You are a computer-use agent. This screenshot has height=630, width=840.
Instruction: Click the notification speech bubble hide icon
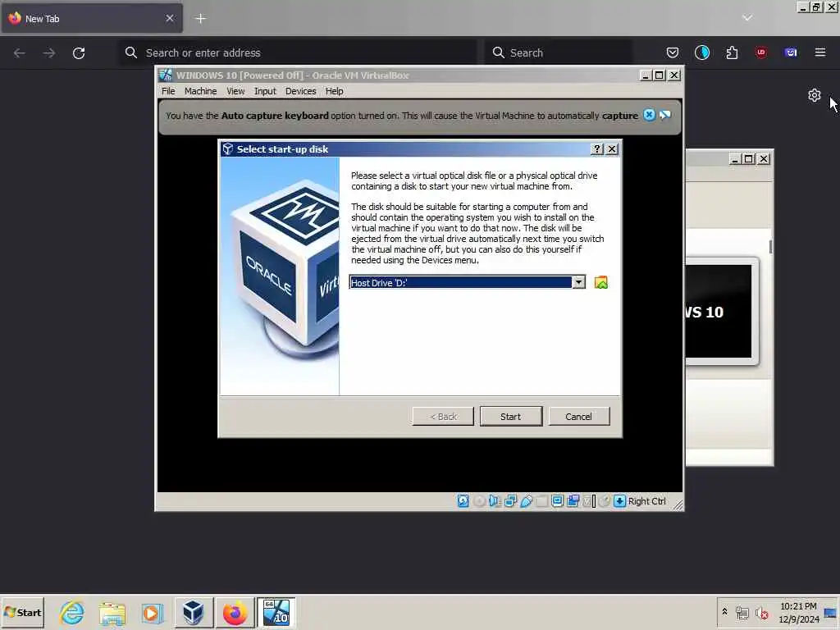tap(664, 115)
